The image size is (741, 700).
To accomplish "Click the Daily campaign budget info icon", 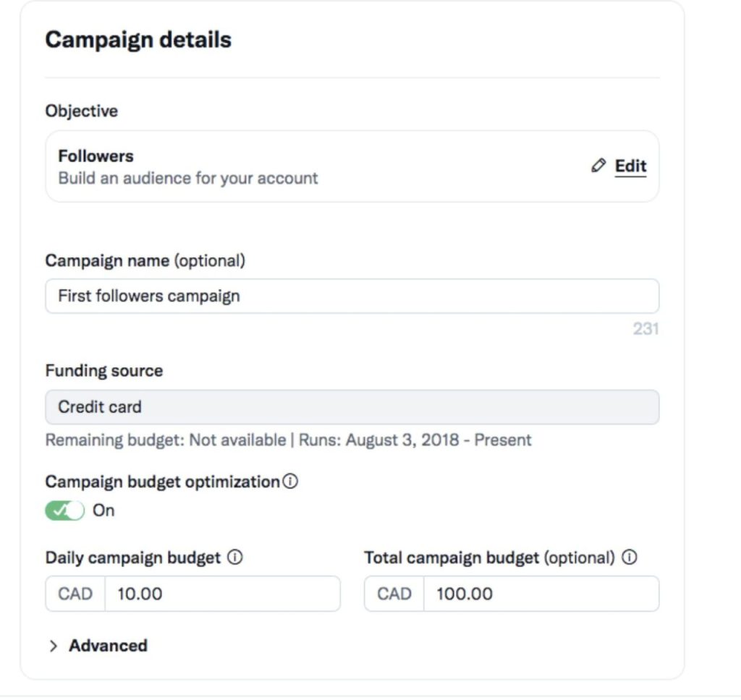I will (x=235, y=558).
